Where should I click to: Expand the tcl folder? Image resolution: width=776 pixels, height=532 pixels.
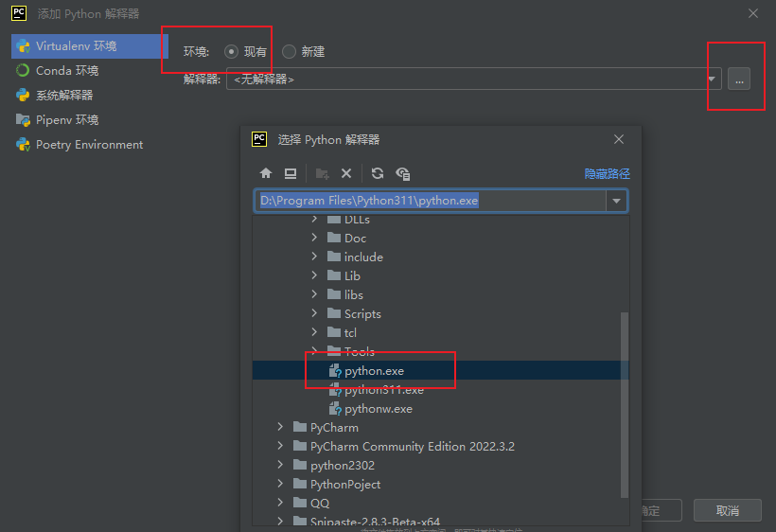coord(314,332)
